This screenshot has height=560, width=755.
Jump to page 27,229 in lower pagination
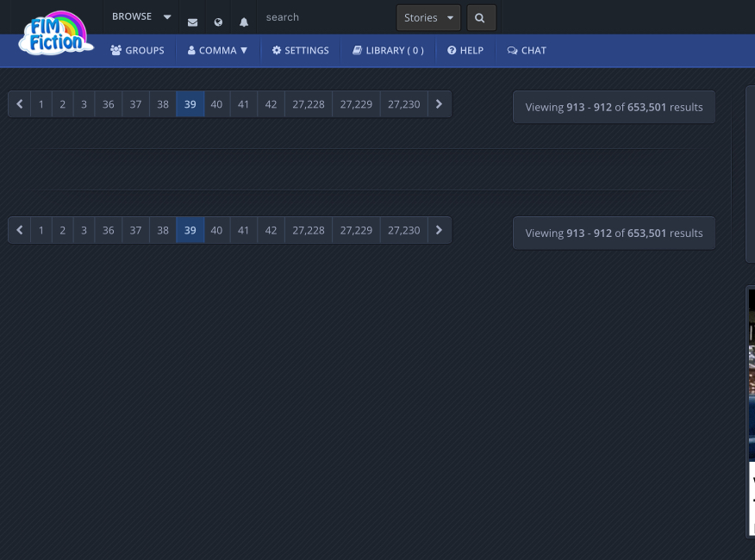coord(356,230)
